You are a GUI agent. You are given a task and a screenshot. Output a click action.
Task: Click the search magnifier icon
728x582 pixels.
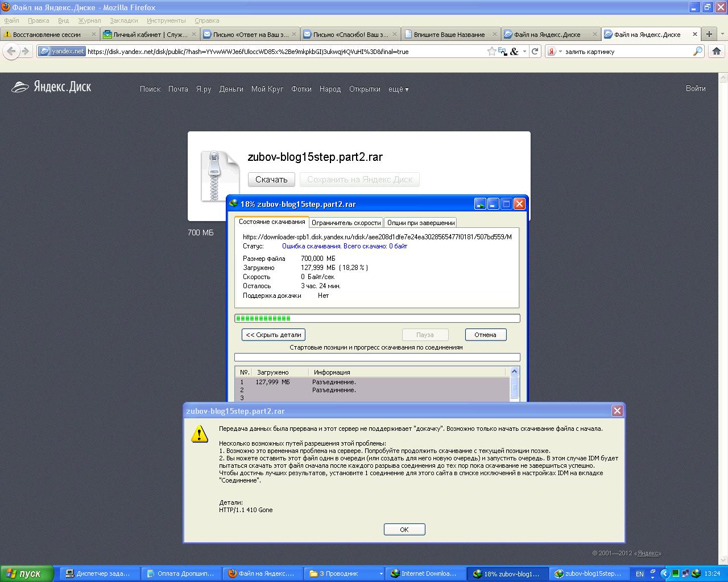coord(698,51)
